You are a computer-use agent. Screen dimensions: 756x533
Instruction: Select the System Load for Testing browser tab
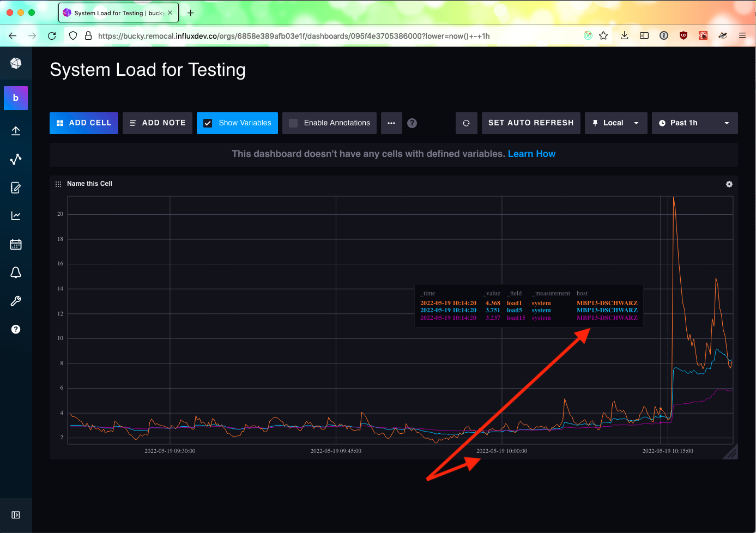coord(119,13)
